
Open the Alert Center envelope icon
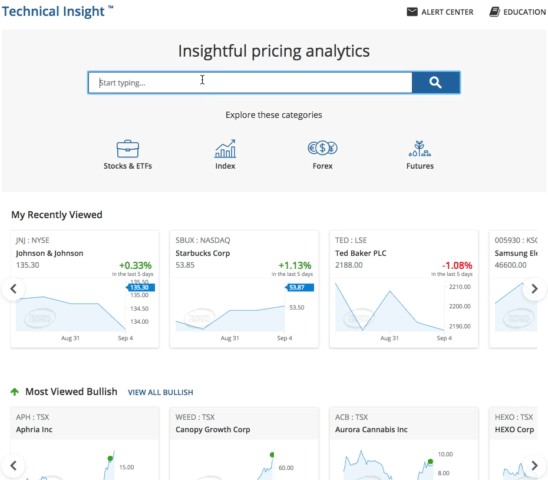click(412, 12)
